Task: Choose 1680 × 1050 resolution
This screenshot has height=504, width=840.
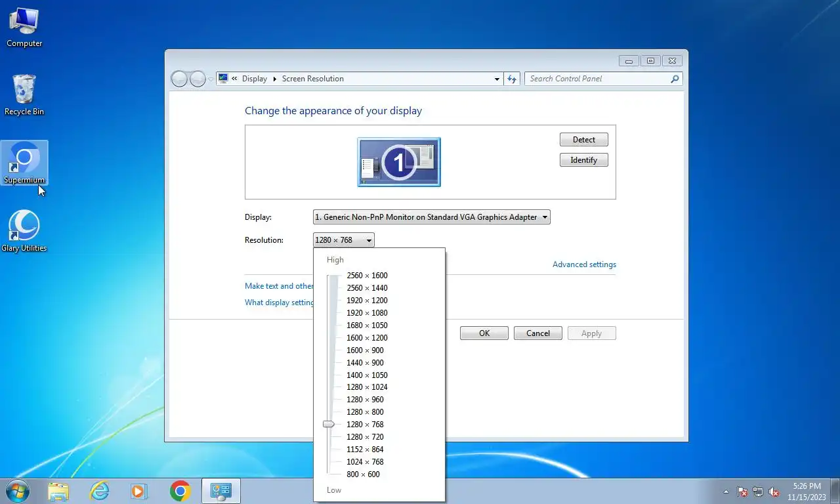Action: click(x=367, y=325)
